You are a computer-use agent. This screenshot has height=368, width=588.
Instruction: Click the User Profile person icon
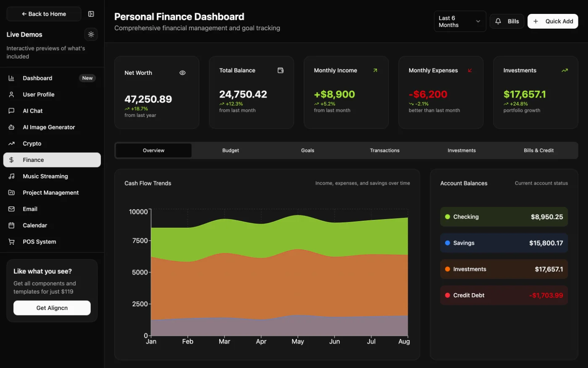pos(11,95)
